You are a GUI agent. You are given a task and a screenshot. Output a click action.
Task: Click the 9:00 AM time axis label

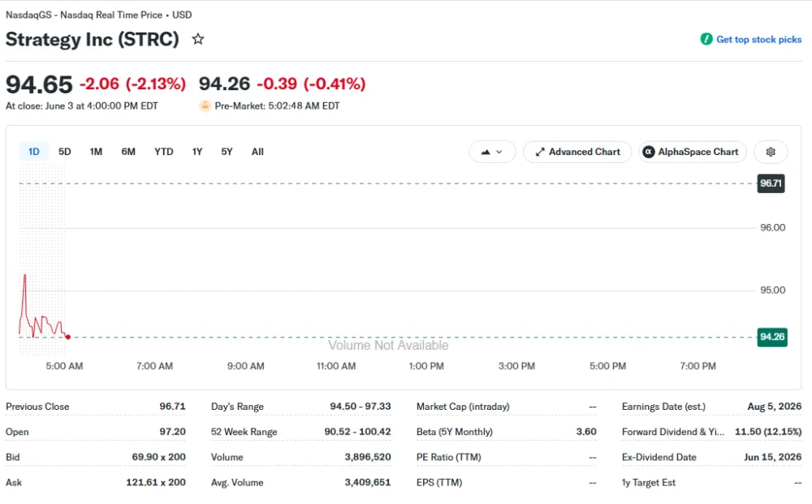pos(245,366)
